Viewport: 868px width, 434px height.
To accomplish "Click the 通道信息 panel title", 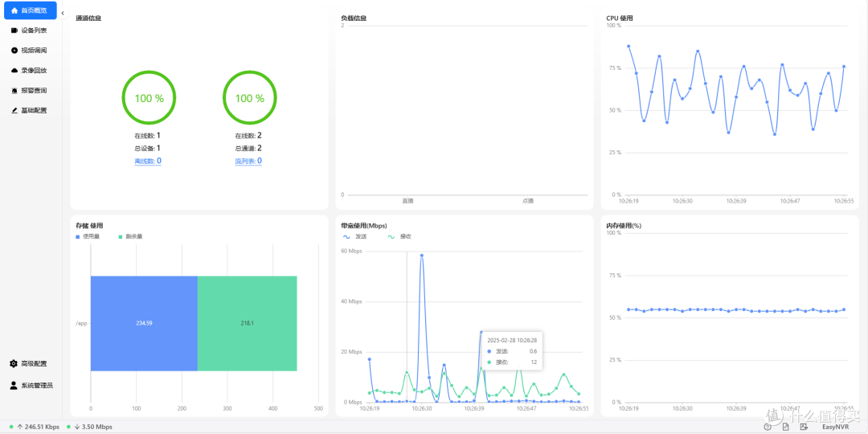I will [88, 18].
